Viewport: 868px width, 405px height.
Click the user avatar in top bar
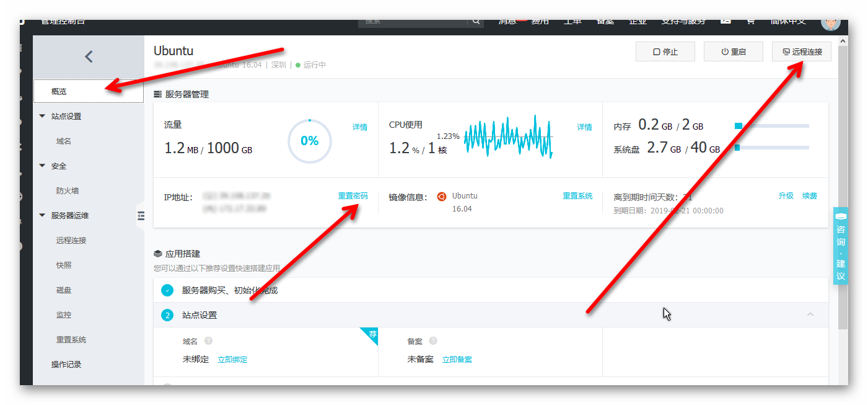[831, 22]
